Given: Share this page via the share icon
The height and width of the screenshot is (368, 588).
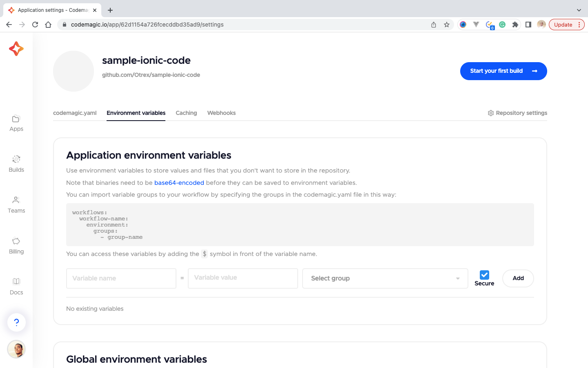Looking at the screenshot, I should pyautogui.click(x=434, y=25).
